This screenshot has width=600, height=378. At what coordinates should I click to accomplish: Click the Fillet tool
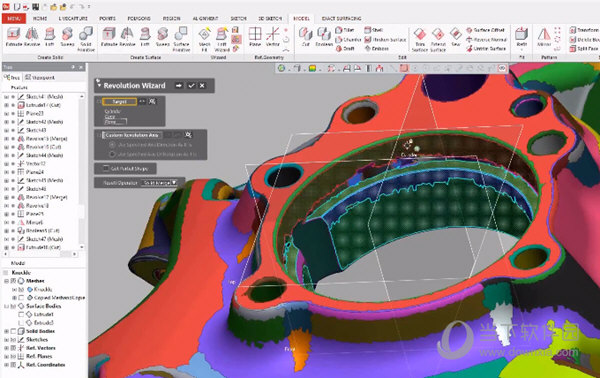(x=345, y=30)
